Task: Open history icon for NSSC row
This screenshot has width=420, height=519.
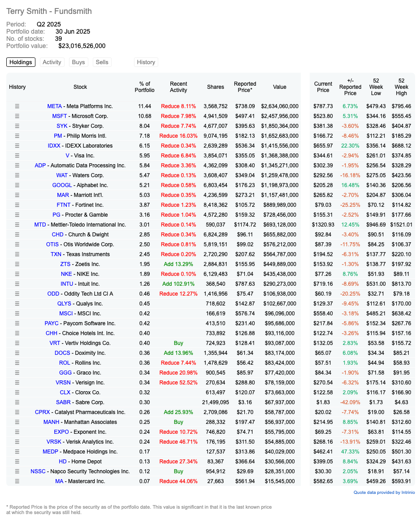Action: 17,471
